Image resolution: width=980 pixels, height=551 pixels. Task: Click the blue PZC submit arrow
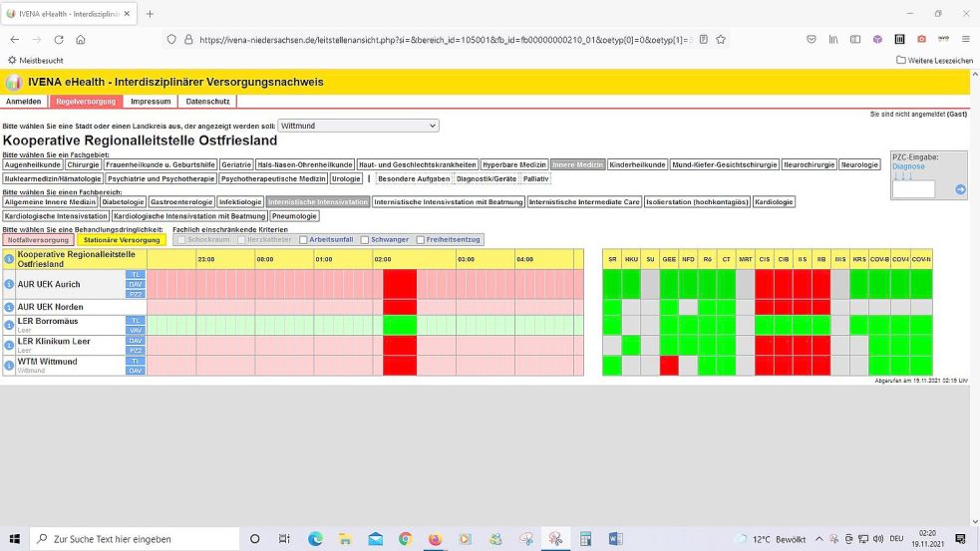coord(961,189)
